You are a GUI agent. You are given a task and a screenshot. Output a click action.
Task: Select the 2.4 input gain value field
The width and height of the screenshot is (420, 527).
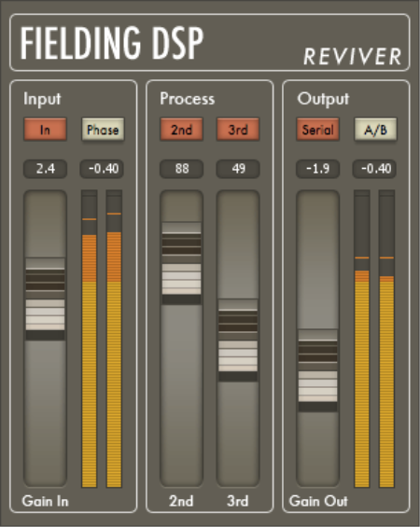click(x=45, y=169)
